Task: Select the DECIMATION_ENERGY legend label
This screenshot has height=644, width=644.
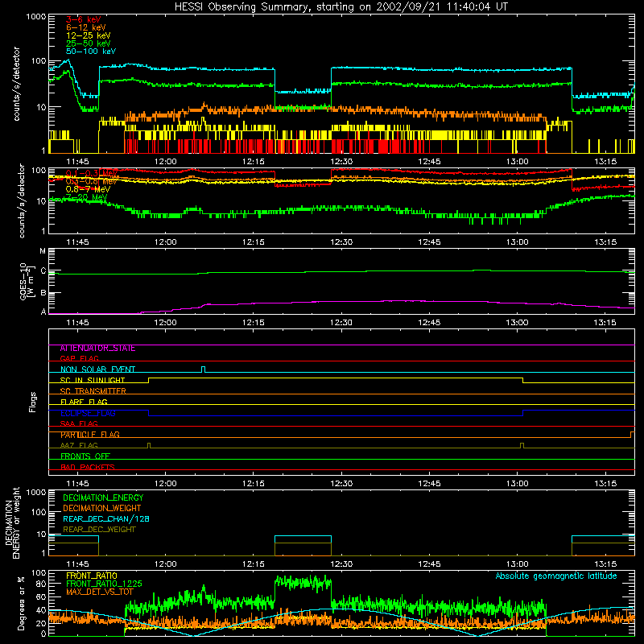Action: tap(103, 497)
